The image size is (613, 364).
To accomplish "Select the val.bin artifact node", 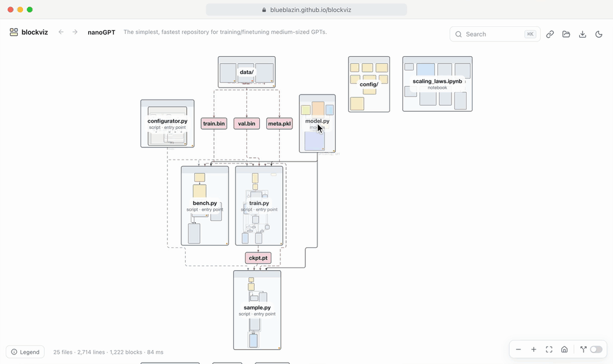I will tap(246, 123).
